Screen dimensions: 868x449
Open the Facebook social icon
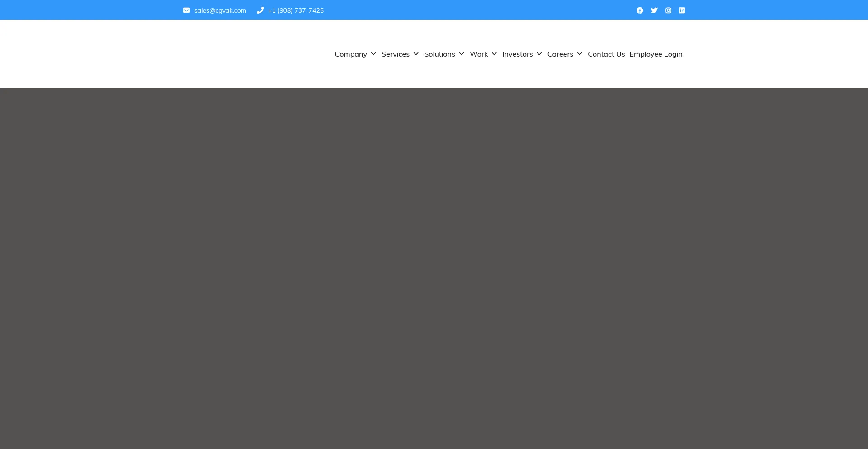click(x=640, y=10)
